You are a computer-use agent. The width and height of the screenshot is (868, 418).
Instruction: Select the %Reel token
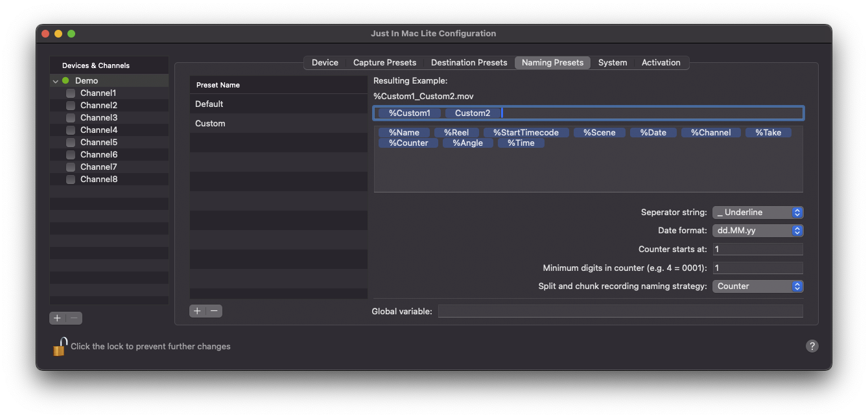pos(456,132)
